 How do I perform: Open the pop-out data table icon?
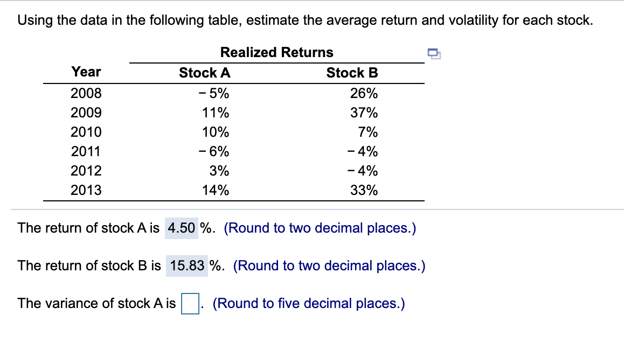434,53
